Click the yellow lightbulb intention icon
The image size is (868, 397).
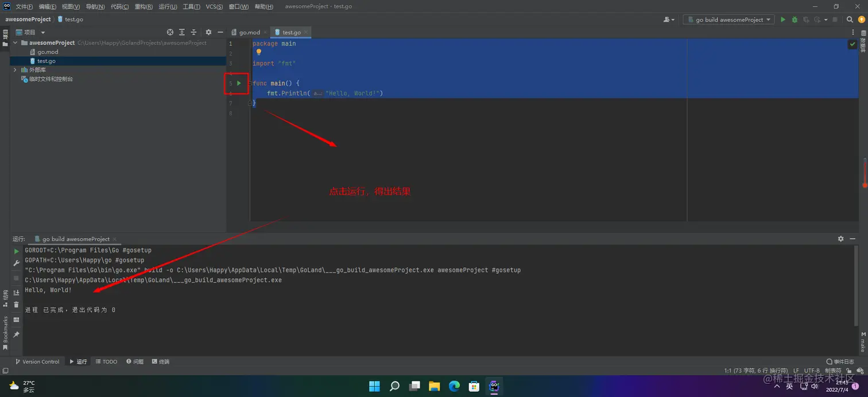pos(259,52)
